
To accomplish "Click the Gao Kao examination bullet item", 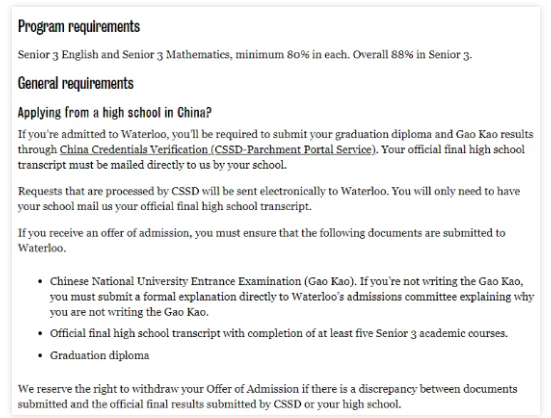I will 292,296.
